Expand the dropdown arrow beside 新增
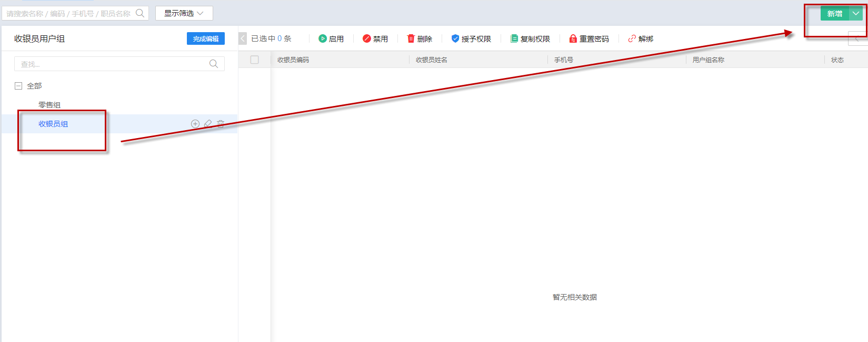This screenshot has height=342, width=868. [856, 14]
